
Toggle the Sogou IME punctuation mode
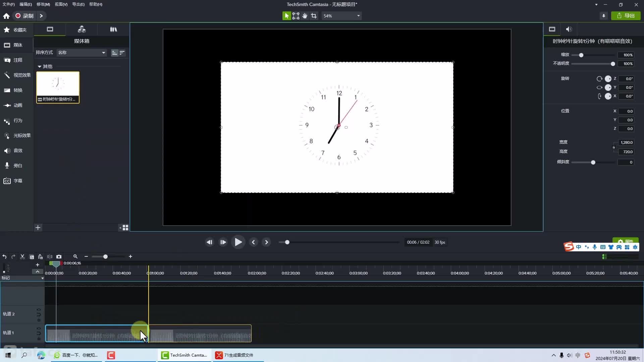coord(587,247)
